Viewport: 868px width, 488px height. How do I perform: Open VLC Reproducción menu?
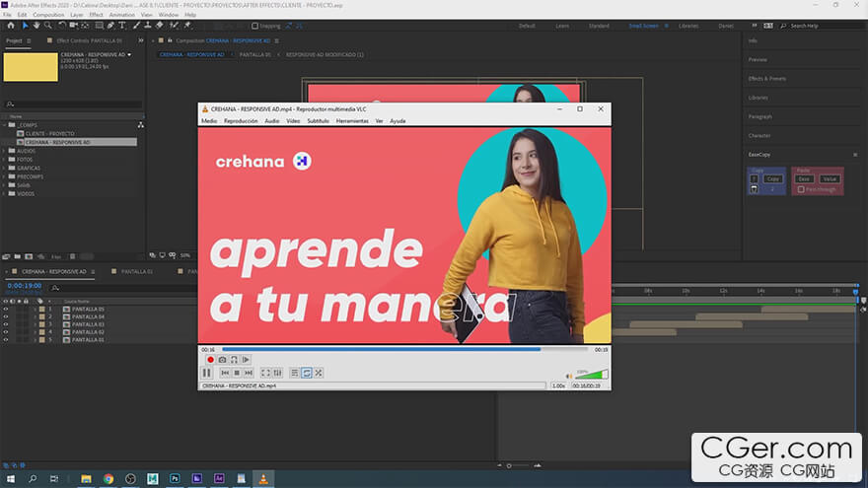241,120
